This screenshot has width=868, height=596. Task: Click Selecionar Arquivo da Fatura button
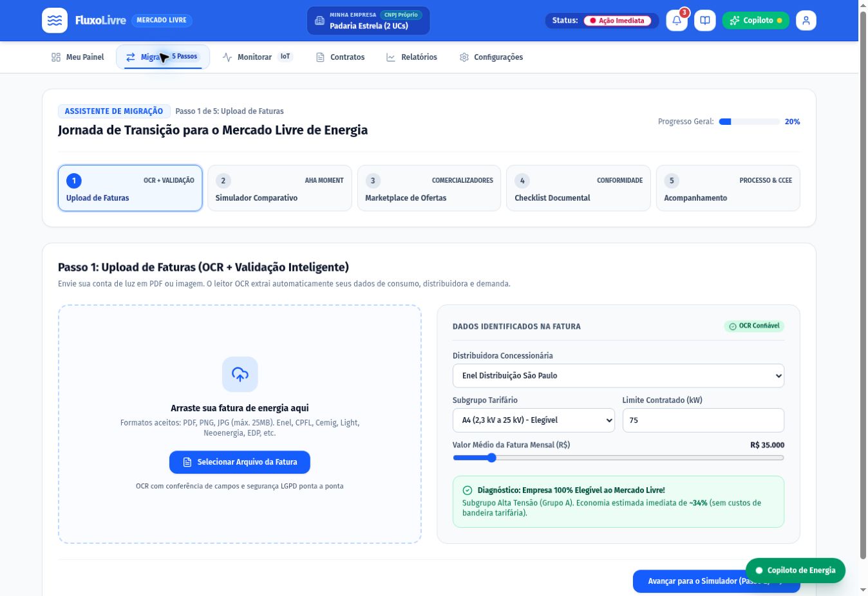240,462
